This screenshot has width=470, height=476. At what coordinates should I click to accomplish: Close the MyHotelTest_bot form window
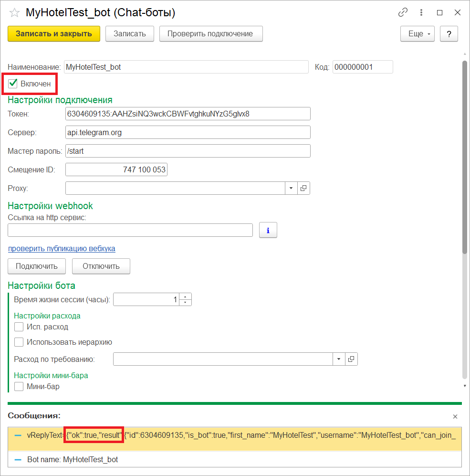458,12
